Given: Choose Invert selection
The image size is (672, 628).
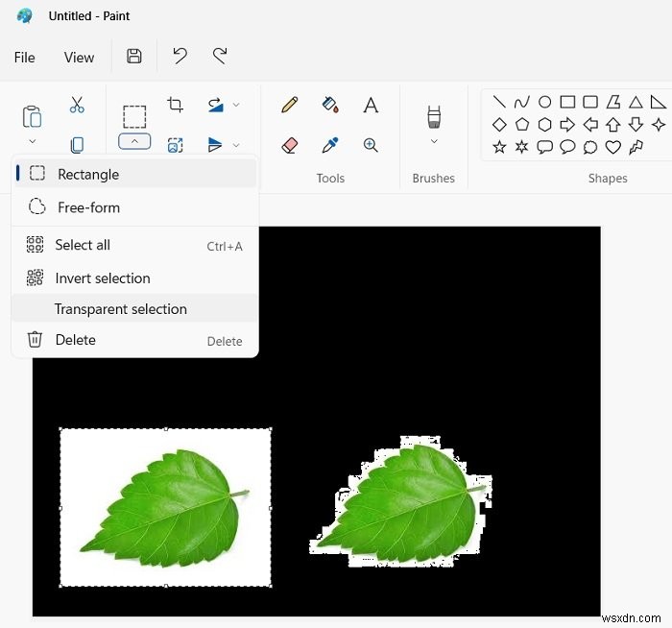Looking at the screenshot, I should (134, 278).
